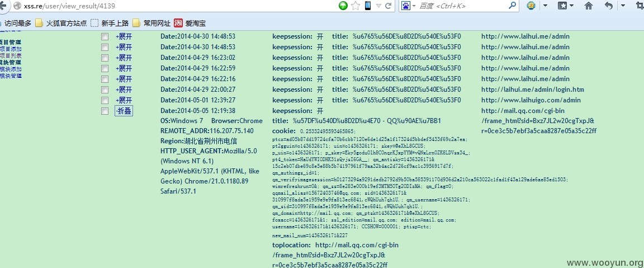Collapse the 2014-05-05 record with -折叠
Viewport: 644px width, 268px height.
[124, 111]
